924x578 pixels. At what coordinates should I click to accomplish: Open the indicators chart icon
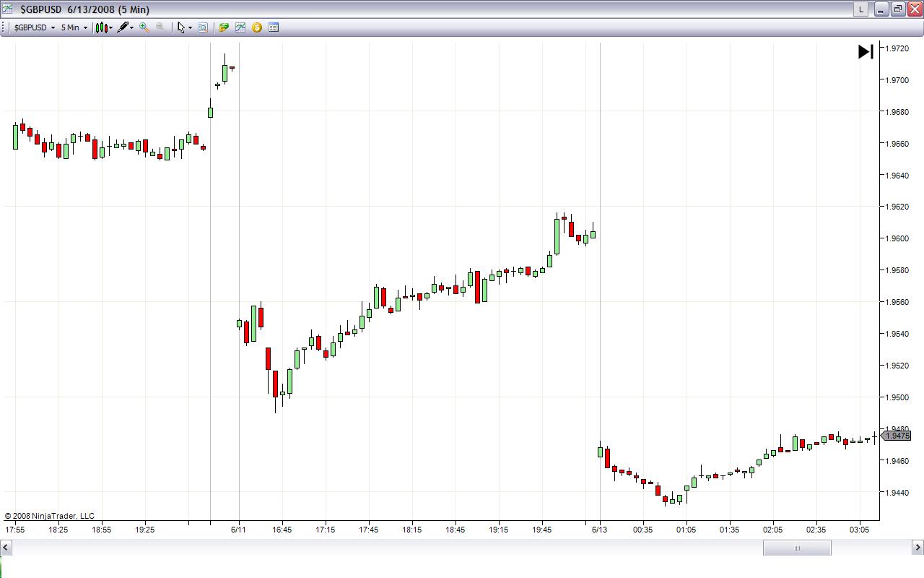coord(240,27)
